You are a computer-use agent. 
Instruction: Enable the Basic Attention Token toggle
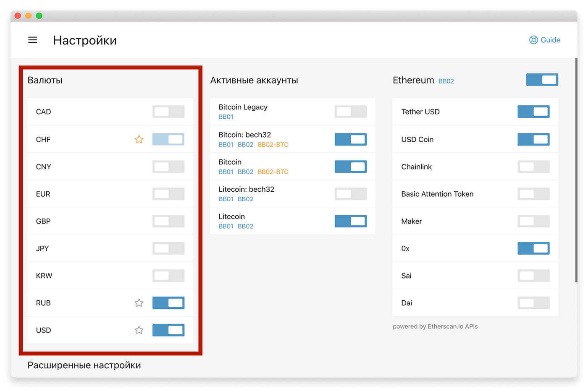(533, 194)
